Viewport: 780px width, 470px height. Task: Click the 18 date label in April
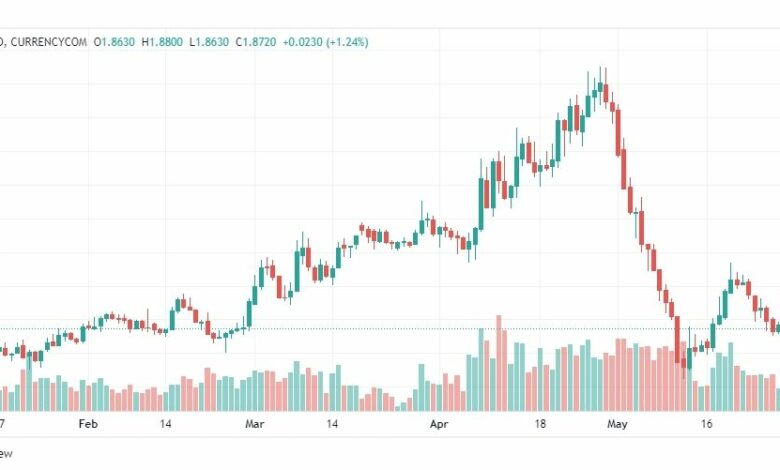coord(540,424)
